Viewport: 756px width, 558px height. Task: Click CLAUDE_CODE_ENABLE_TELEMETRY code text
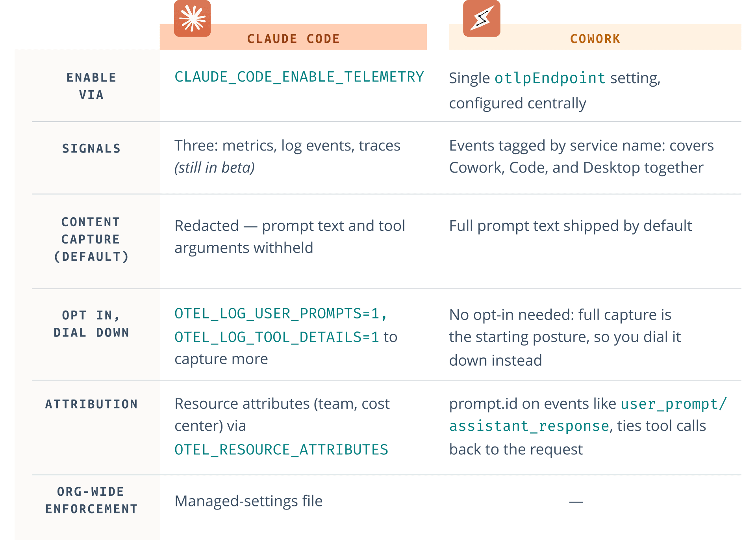coord(299,77)
